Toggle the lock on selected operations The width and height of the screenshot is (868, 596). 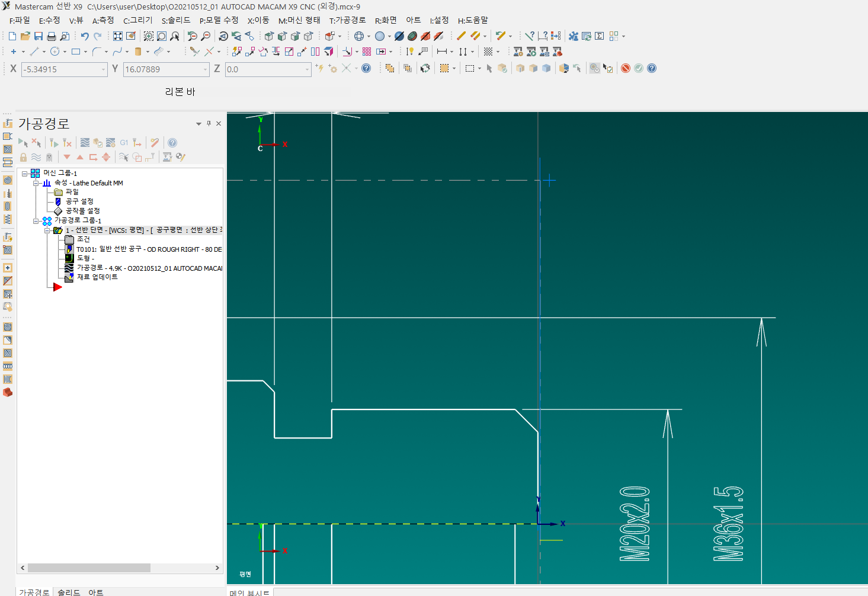coord(23,157)
